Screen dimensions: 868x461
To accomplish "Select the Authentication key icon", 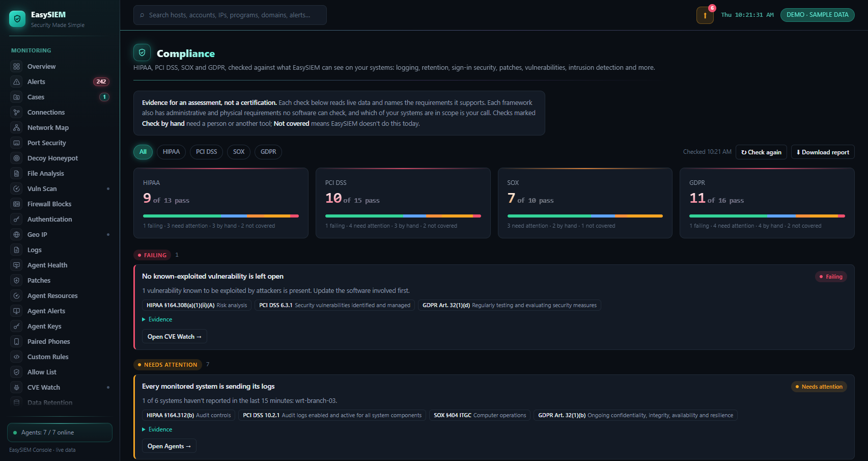I will (x=17, y=220).
